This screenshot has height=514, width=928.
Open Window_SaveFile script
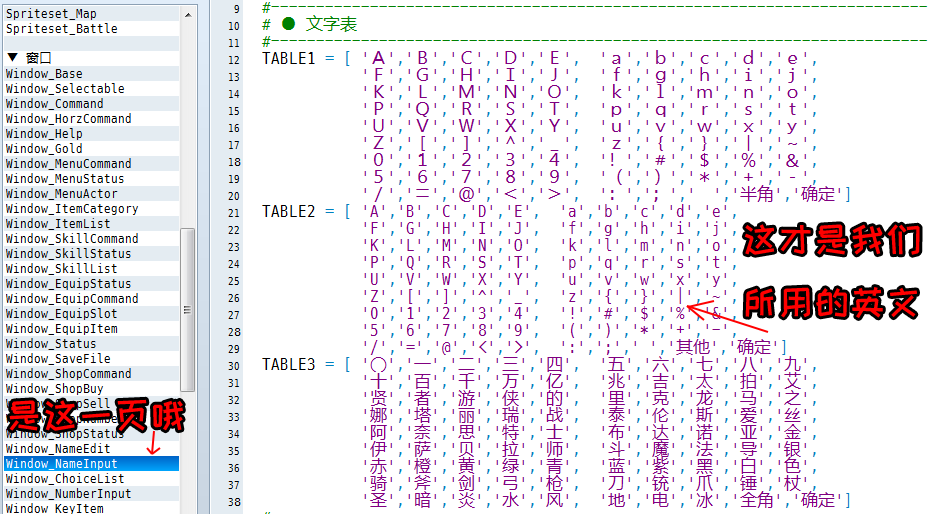(x=91, y=358)
